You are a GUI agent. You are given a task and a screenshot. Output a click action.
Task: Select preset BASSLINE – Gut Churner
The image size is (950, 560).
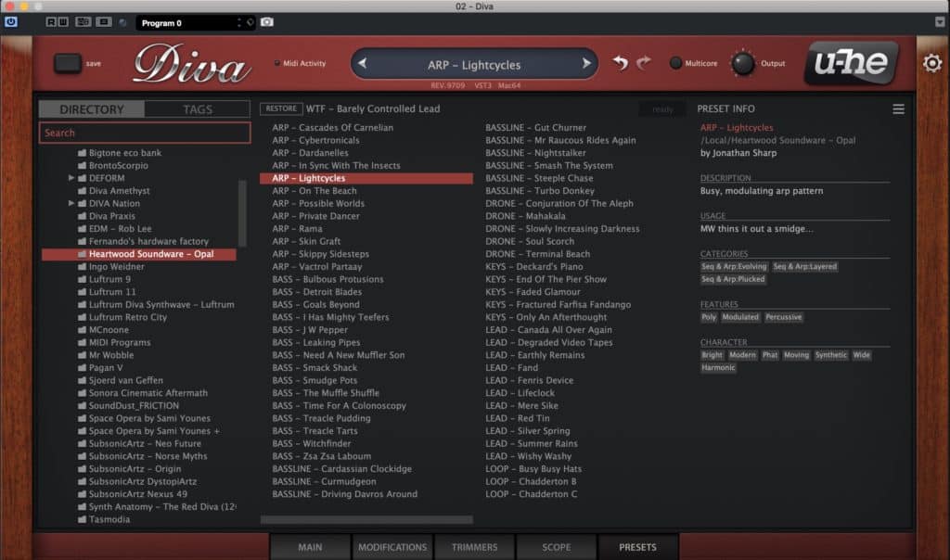pyautogui.click(x=535, y=128)
